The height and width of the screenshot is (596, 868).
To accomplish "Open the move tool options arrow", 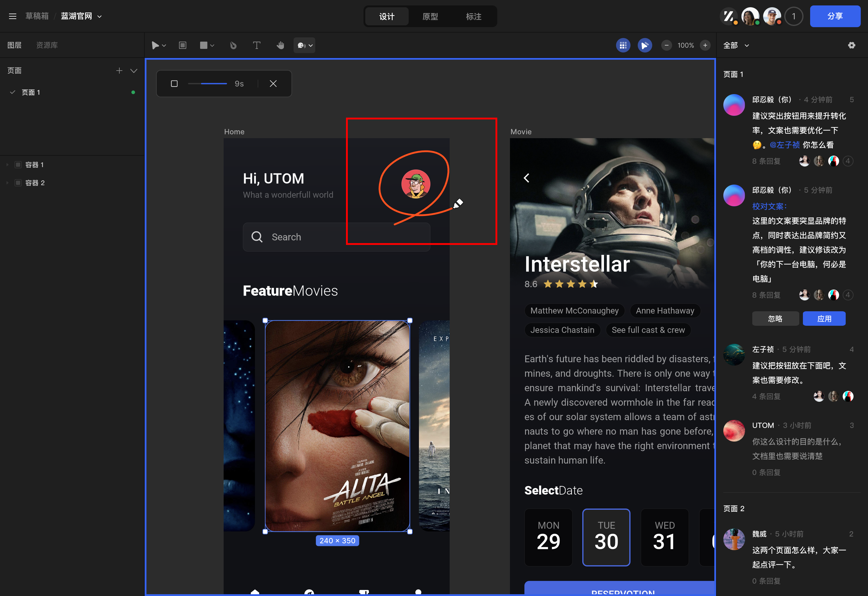I will coord(164,46).
